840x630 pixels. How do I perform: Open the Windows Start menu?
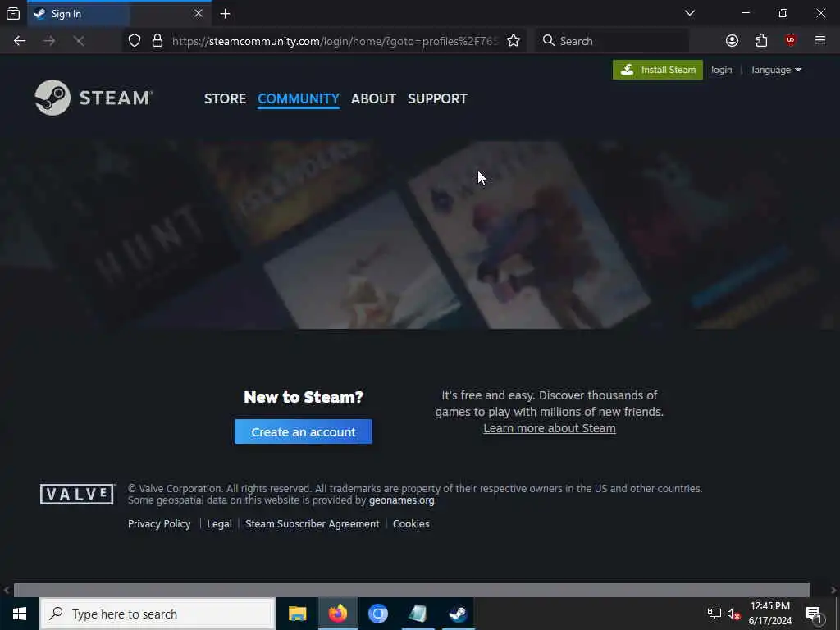point(20,614)
